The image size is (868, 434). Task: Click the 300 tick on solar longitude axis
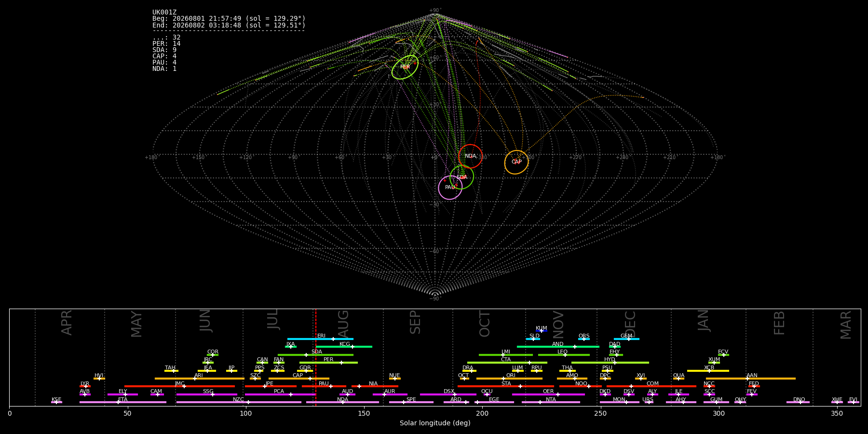[x=719, y=414]
